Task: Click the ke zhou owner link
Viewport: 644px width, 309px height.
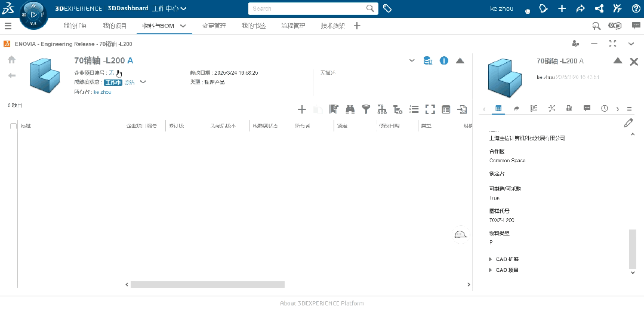Action: (102, 92)
